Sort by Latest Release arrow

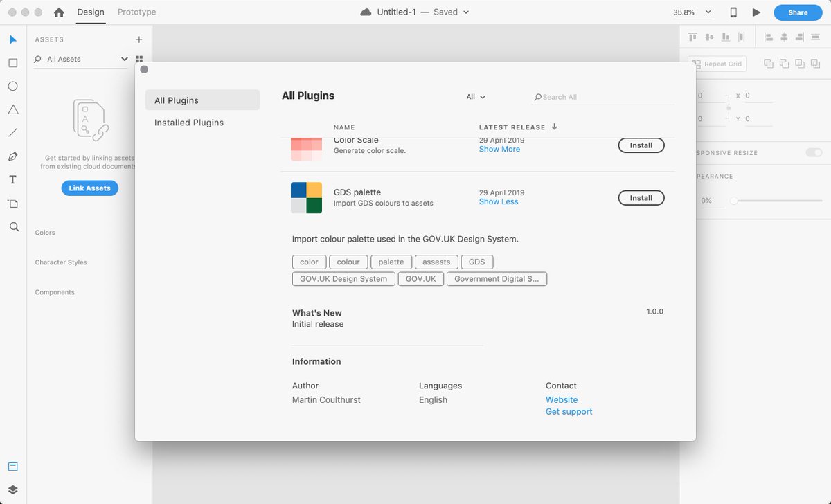pos(555,127)
